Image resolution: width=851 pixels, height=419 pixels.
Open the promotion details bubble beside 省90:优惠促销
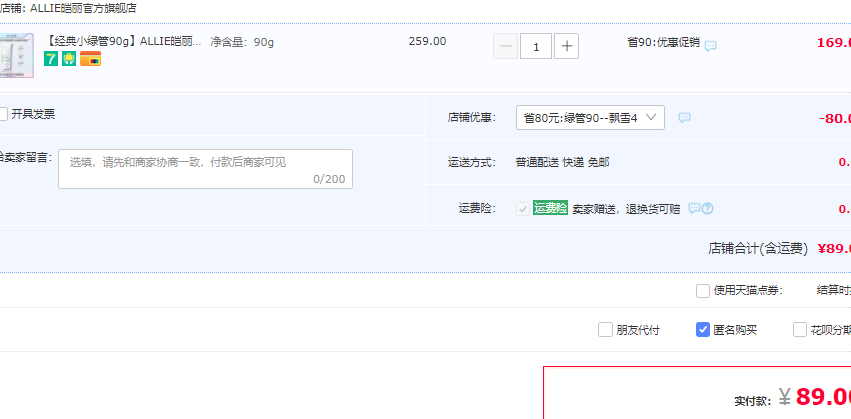click(x=710, y=46)
